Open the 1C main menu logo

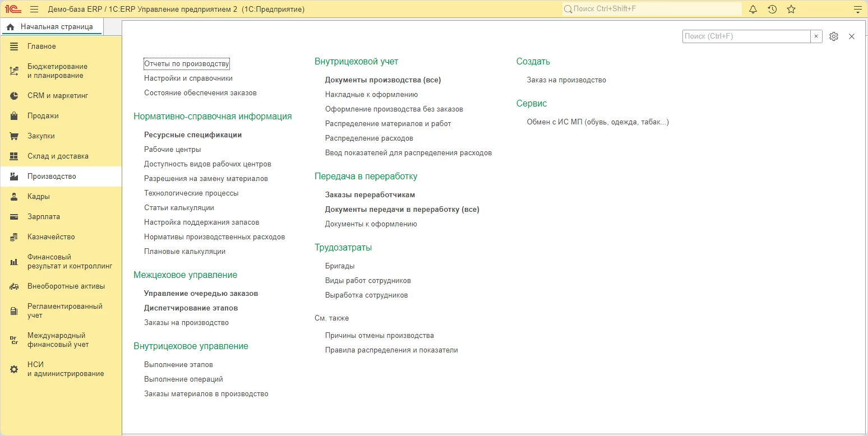pyautogui.click(x=13, y=10)
